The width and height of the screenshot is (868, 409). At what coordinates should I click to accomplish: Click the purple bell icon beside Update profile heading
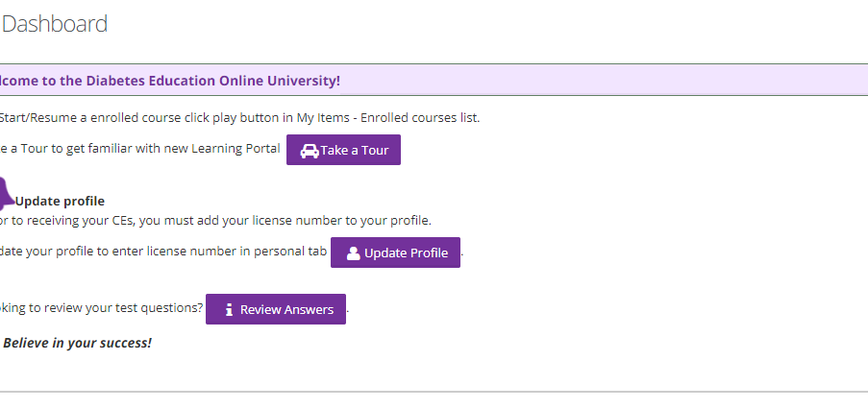point(4,192)
